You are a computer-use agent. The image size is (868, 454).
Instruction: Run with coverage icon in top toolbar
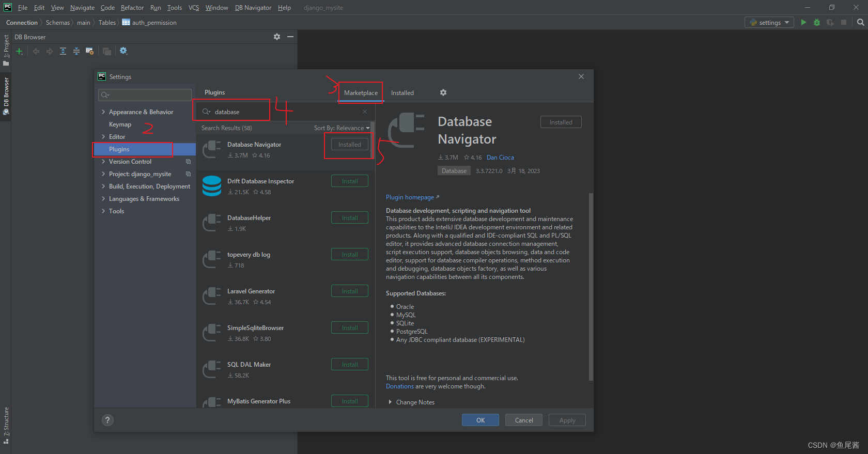click(x=830, y=22)
